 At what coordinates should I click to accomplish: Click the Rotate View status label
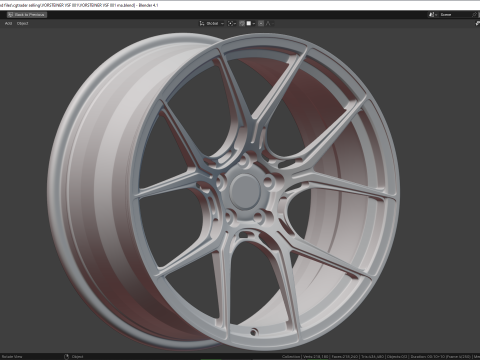[12, 357]
